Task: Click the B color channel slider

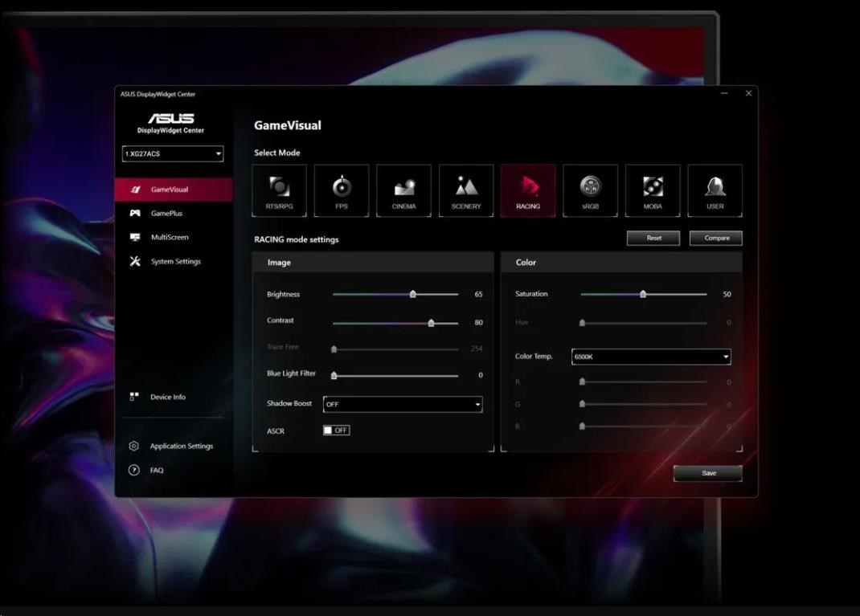Action: tap(643, 426)
